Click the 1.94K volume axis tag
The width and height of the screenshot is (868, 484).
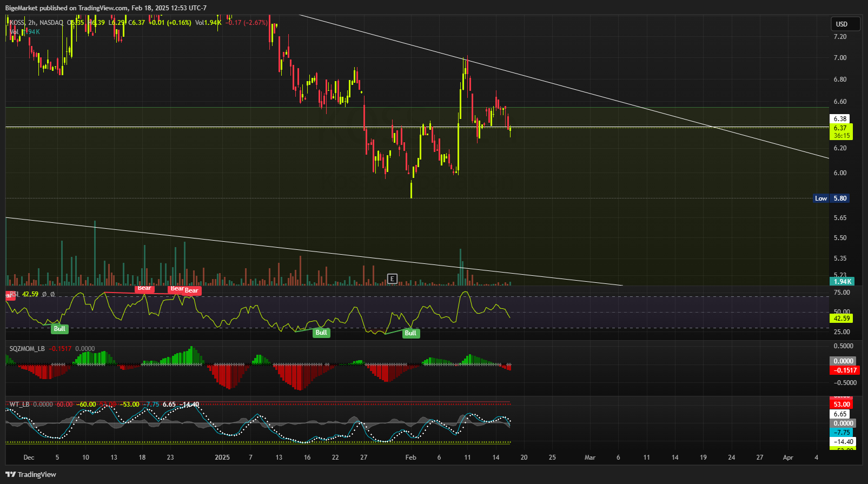click(x=842, y=281)
